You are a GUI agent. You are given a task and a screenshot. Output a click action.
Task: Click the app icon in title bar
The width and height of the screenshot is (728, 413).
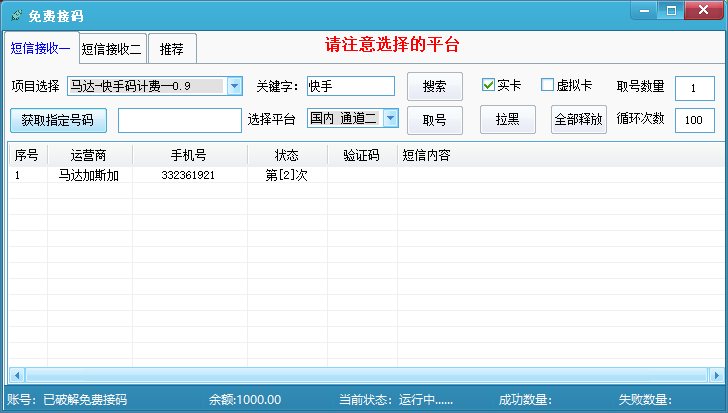[15, 14]
